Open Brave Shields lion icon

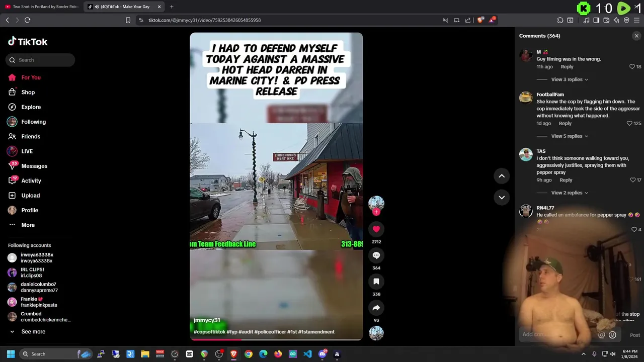[x=480, y=20]
